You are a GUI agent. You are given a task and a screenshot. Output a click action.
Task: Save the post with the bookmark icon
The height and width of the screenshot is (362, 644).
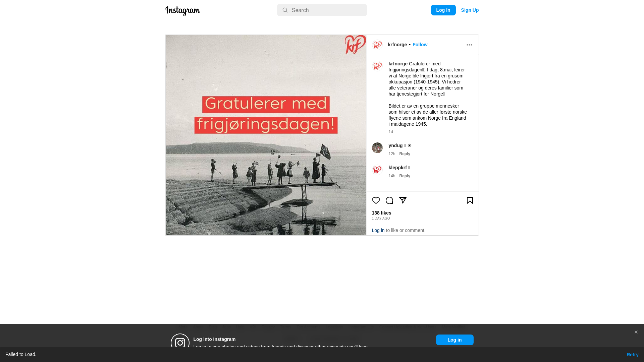470,200
